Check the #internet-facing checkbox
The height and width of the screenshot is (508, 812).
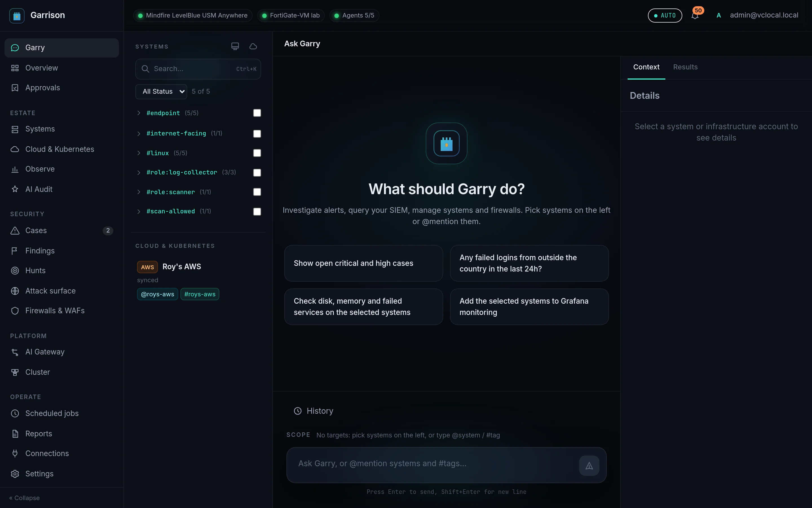[x=257, y=133]
